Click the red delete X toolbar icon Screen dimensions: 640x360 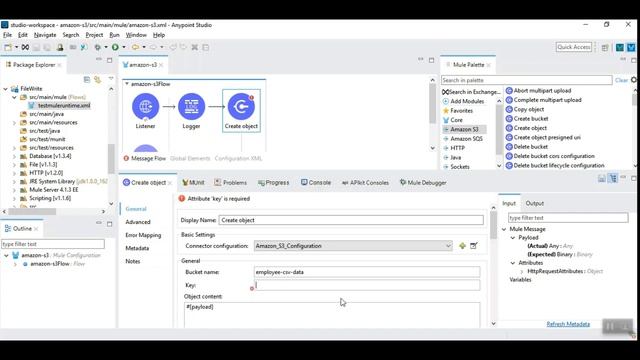point(195,47)
